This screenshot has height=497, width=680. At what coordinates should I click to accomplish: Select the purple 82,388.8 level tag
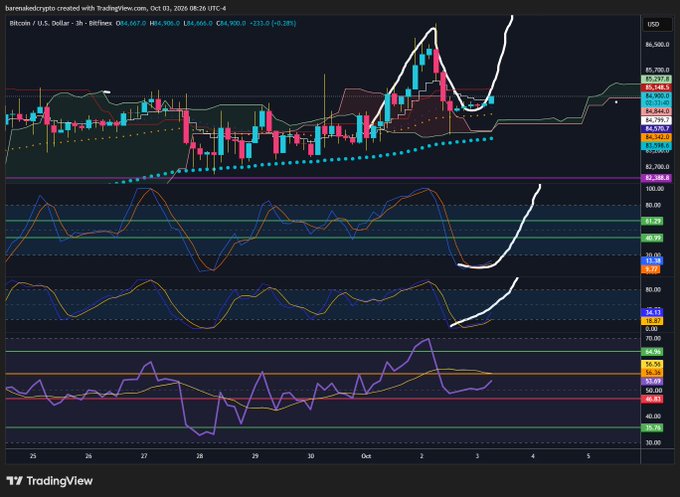pyautogui.click(x=657, y=178)
